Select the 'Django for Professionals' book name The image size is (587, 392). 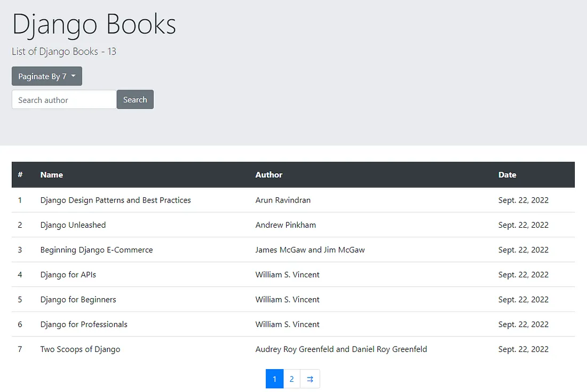click(x=84, y=324)
